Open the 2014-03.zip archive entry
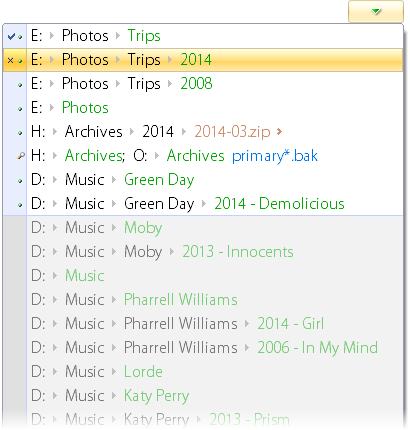 tap(232, 132)
